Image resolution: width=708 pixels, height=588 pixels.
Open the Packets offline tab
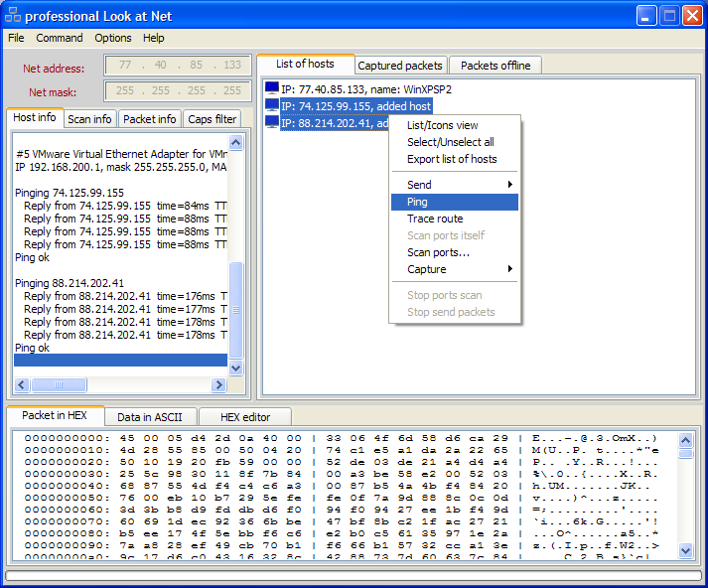[496, 66]
